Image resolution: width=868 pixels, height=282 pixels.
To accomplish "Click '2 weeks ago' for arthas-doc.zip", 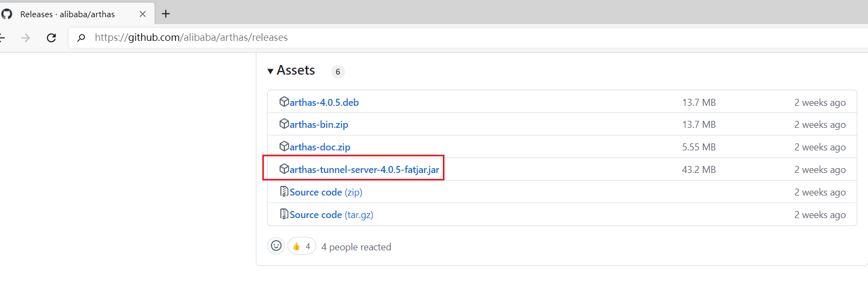I will tap(820, 147).
